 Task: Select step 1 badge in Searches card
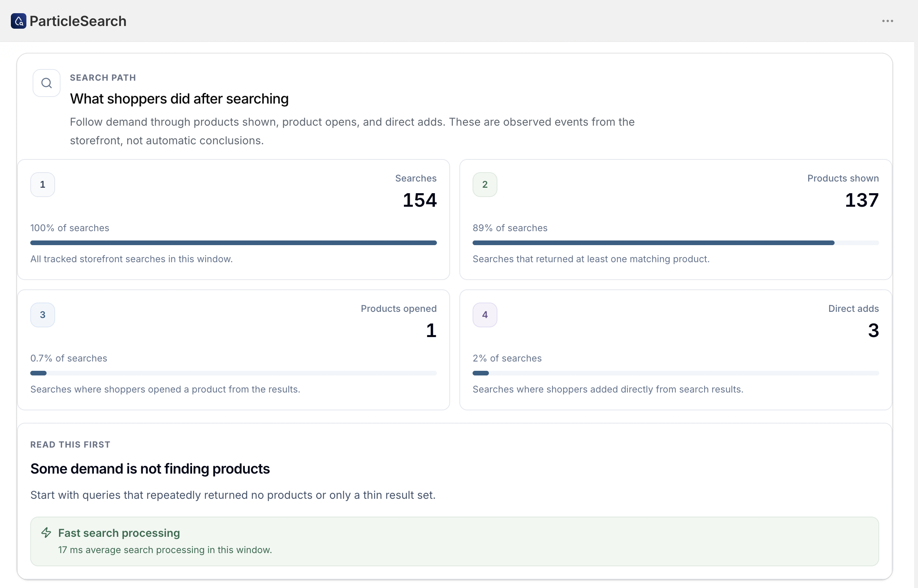[43, 185]
